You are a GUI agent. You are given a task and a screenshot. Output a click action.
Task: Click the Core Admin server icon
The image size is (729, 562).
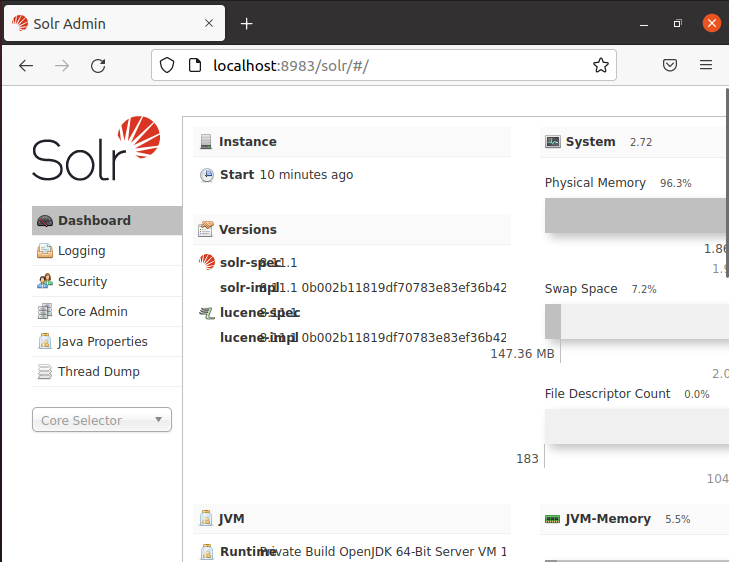coord(45,311)
